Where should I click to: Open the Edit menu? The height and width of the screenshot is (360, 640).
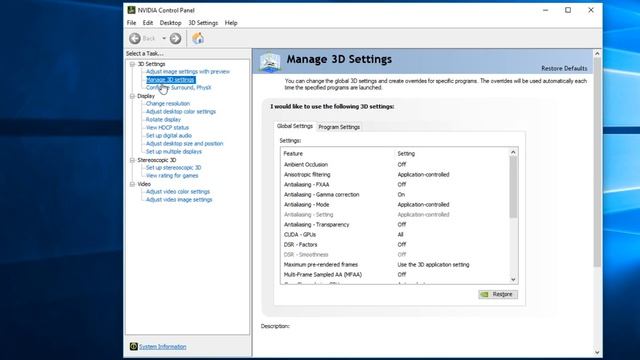pos(148,23)
